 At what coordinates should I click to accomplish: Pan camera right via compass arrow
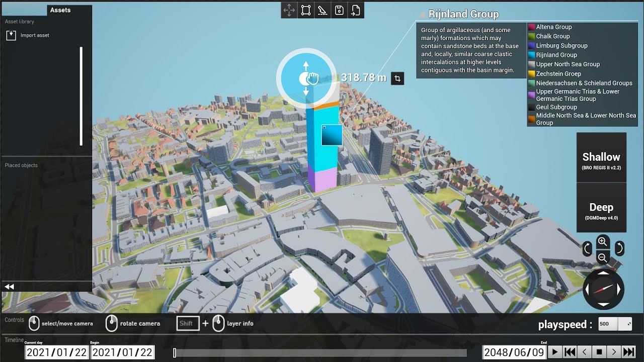(x=619, y=289)
